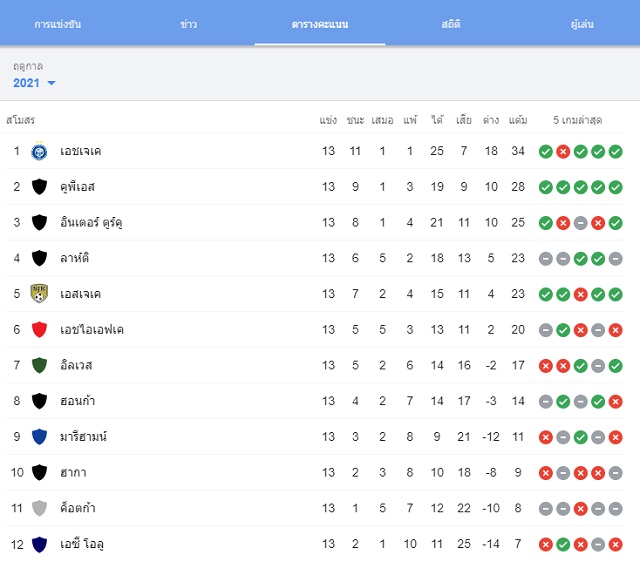Click the เอสเจเค yellow club crest
Screen dimensions: 640x575
point(39,293)
